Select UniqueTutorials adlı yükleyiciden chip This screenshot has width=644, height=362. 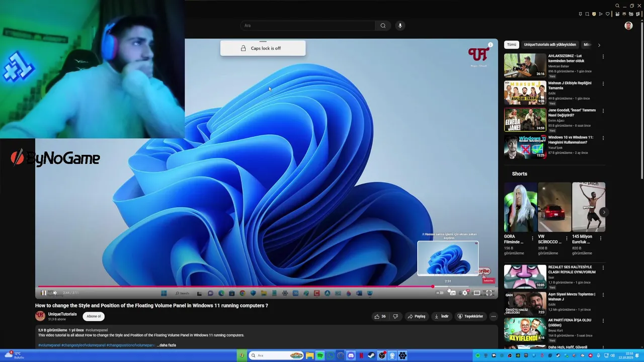(x=549, y=45)
